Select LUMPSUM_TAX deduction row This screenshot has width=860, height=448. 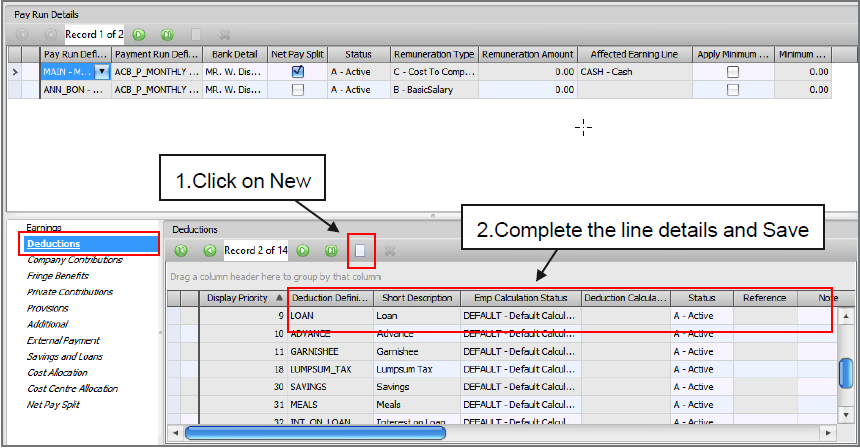tap(502, 369)
